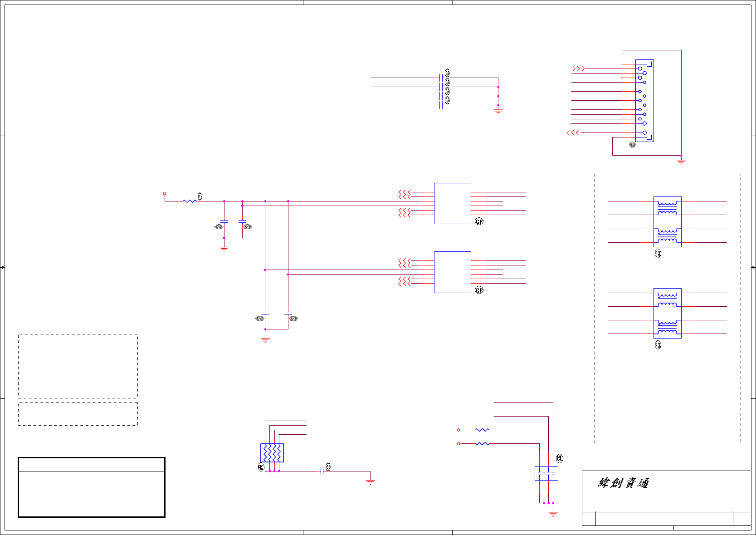The image size is (756, 535).
Task: Click the GP marker beside the upper IC
Action: pyautogui.click(x=479, y=221)
